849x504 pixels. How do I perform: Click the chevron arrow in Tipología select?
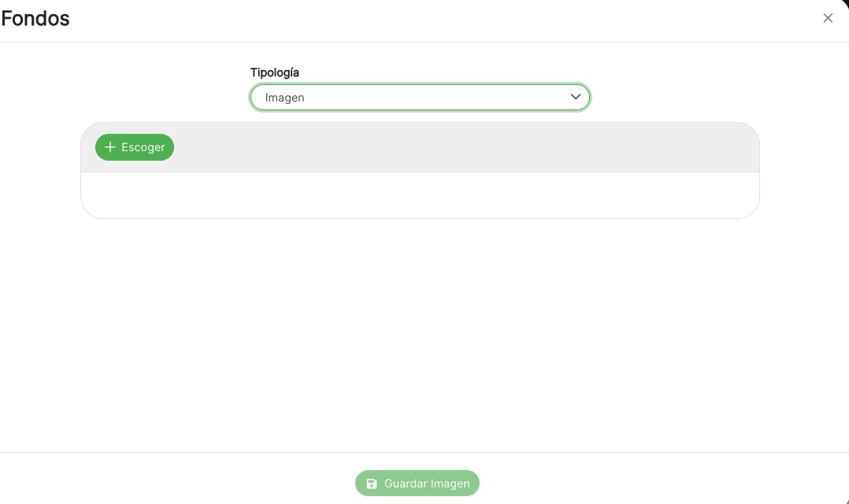click(576, 97)
